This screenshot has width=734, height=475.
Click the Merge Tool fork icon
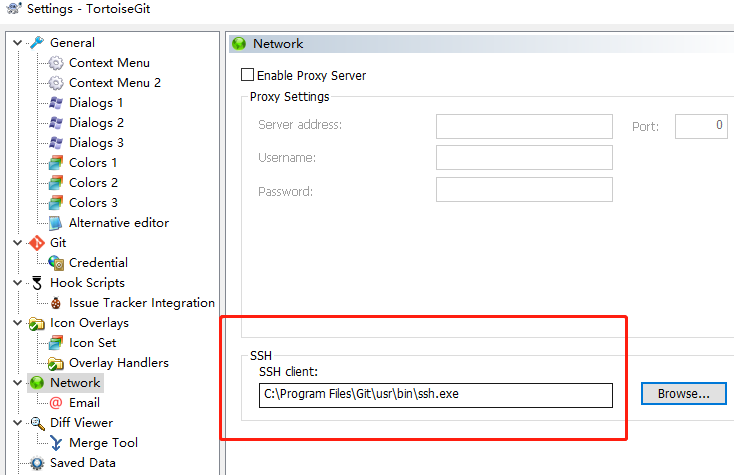pyautogui.click(x=56, y=443)
